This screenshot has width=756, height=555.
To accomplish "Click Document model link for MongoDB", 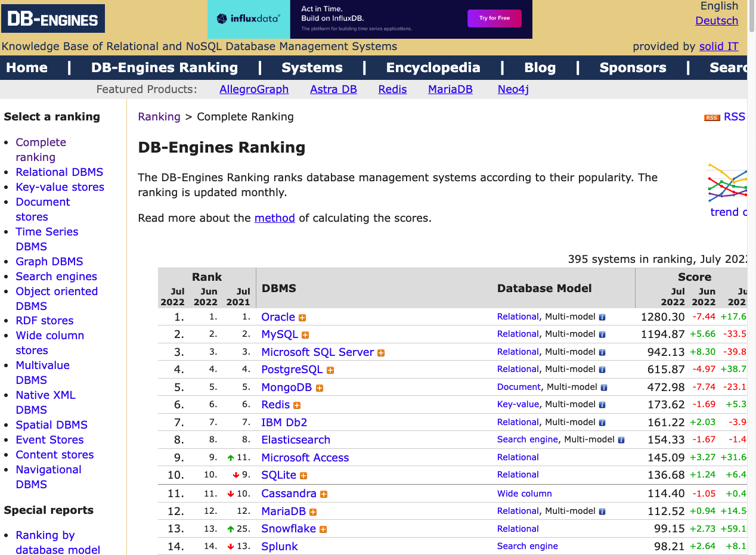I will point(519,387).
